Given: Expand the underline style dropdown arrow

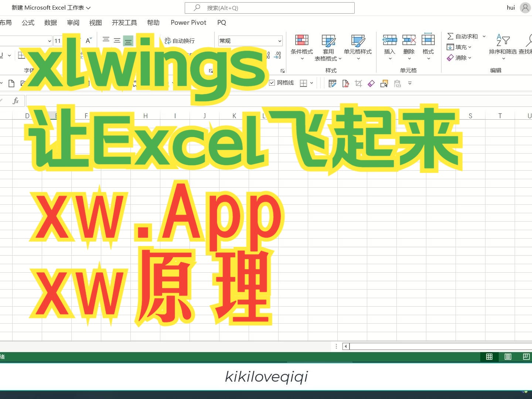Looking at the screenshot, I should coord(9,55).
